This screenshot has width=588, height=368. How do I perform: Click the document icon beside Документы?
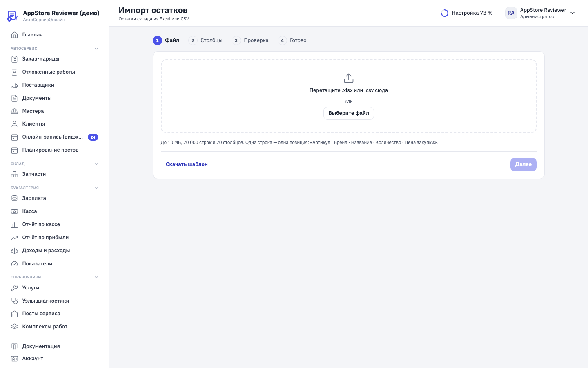click(14, 98)
